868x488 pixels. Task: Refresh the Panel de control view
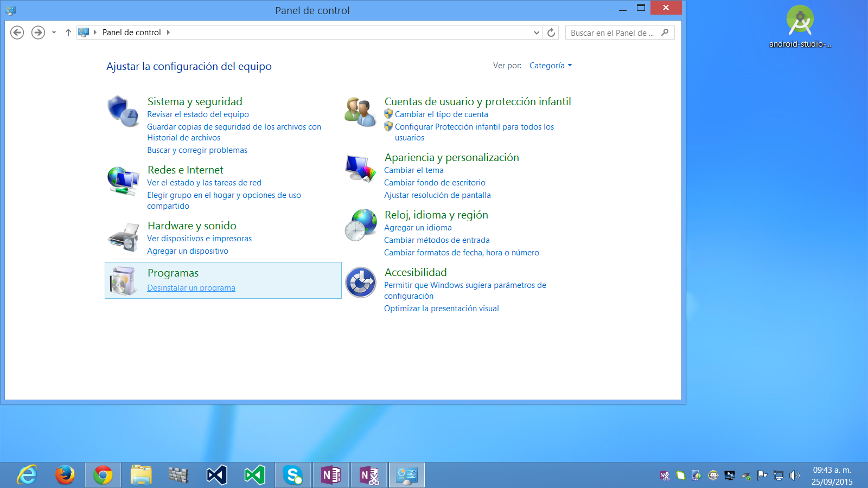tap(551, 33)
